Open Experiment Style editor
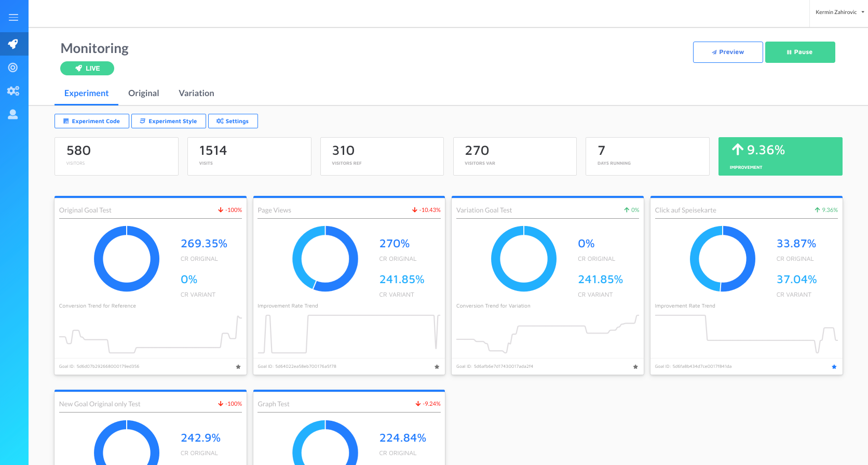Viewport: 868px width, 465px height. click(168, 121)
